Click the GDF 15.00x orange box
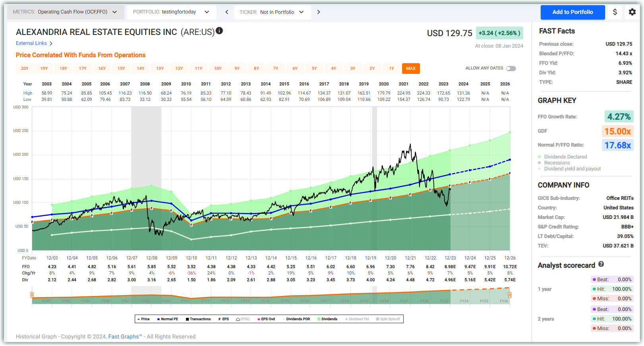The height and width of the screenshot is (346, 644). (x=618, y=131)
